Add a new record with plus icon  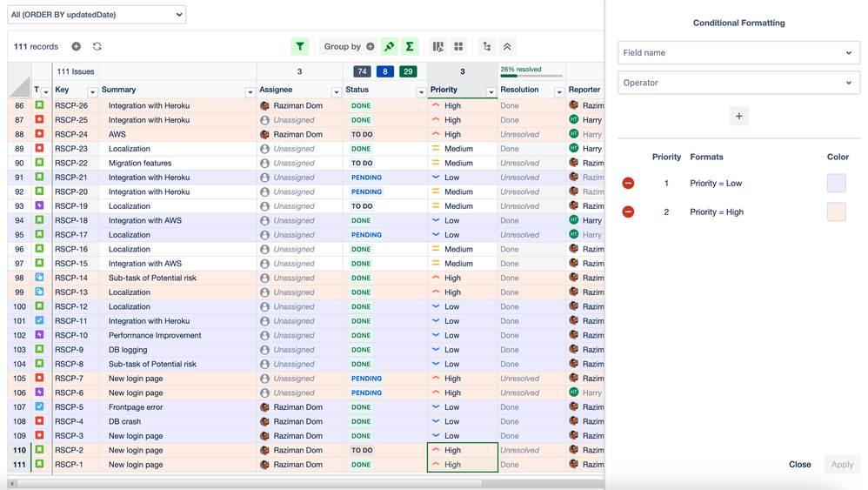(x=77, y=47)
